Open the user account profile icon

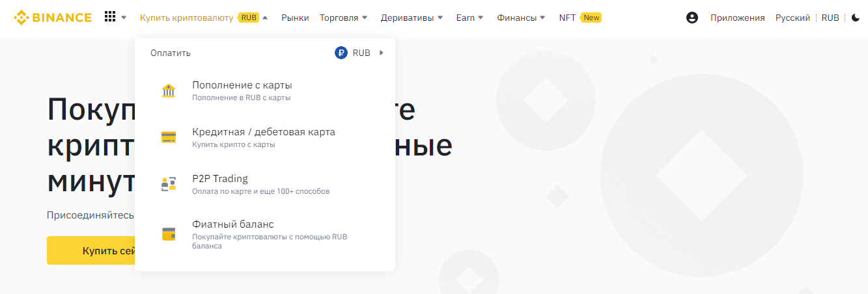coord(692,18)
